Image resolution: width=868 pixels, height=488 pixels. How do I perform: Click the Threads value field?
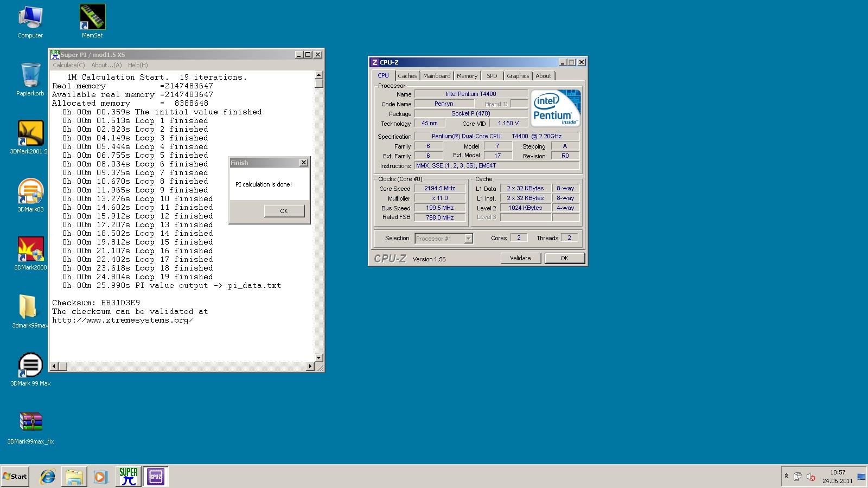[x=569, y=237]
